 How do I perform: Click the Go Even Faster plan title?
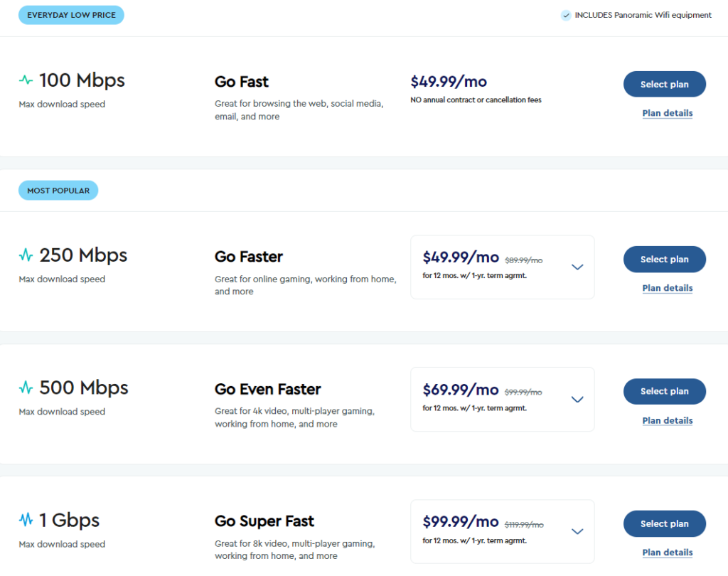[267, 389]
